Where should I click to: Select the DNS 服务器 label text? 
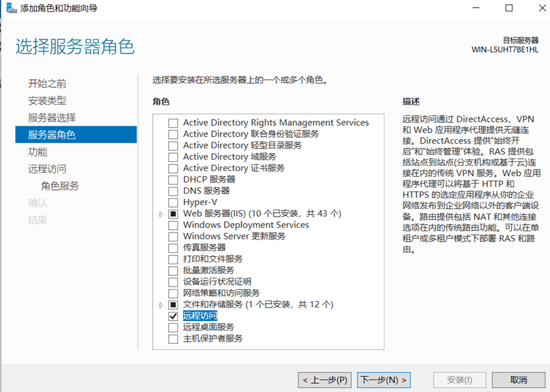[206, 191]
